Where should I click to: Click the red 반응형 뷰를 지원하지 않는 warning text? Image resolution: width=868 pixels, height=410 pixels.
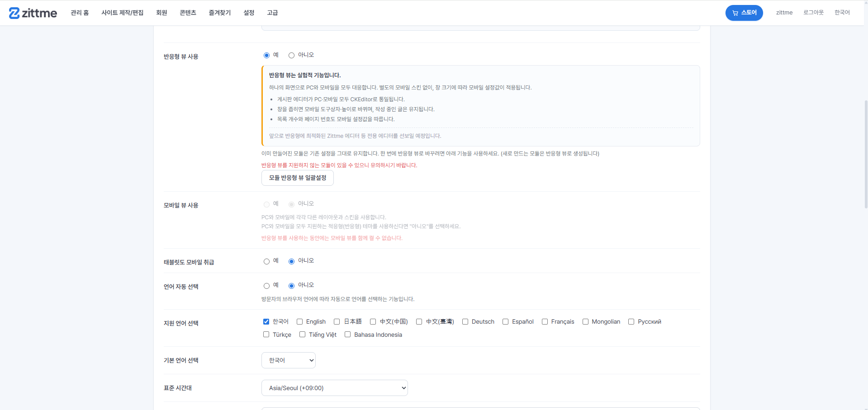[339, 165]
